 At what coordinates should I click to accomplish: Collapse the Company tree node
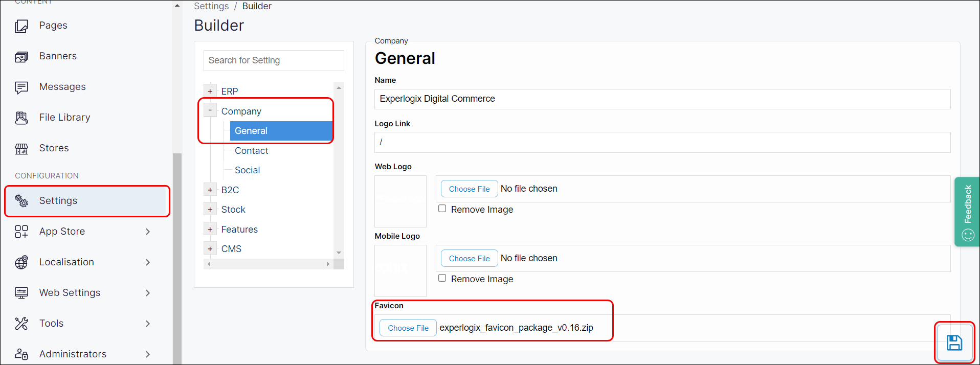210,110
